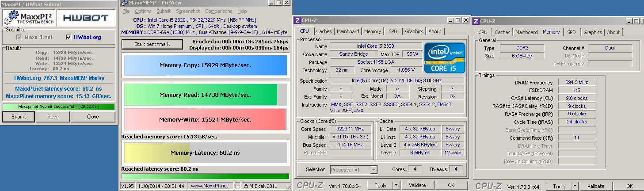The image size is (644, 191).
Task: Click the Command Rate 1T value
Action: pos(577,138)
